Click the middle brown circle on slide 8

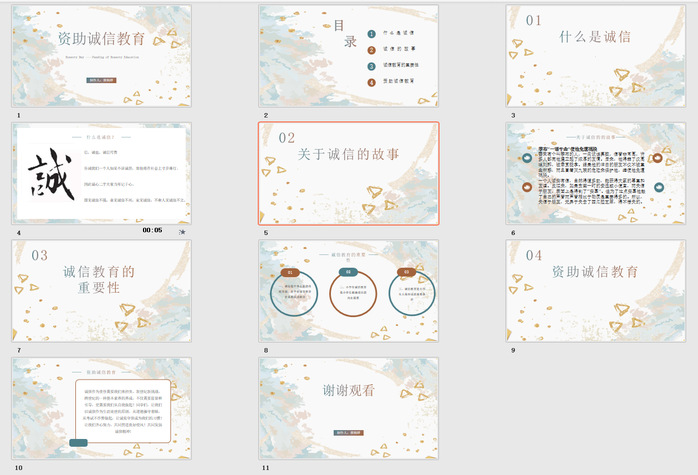coord(354,295)
